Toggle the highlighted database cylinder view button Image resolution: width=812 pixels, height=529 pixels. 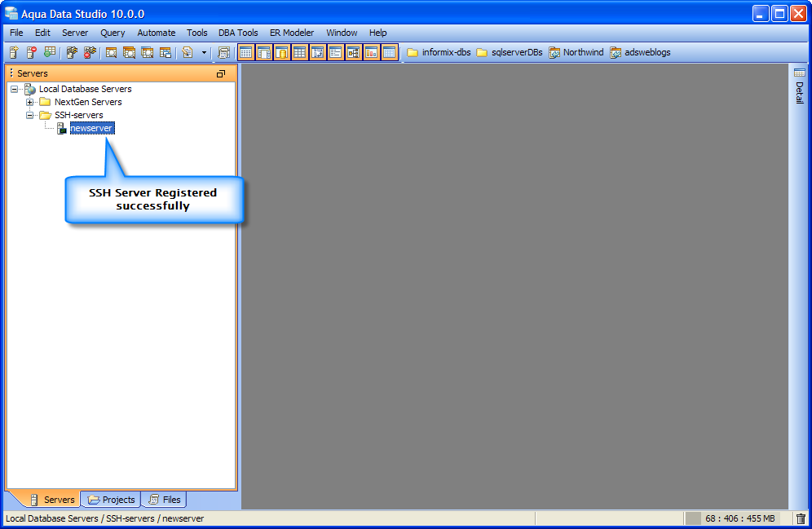[x=282, y=52]
